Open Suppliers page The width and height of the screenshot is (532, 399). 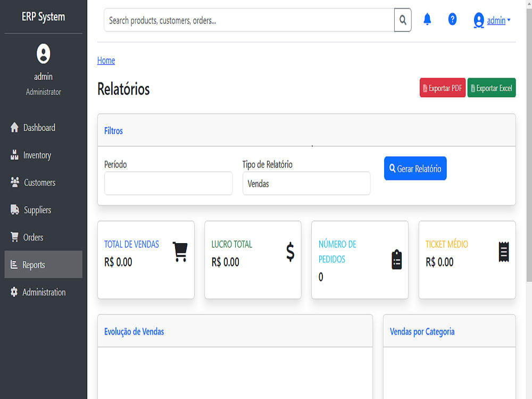(x=44, y=210)
